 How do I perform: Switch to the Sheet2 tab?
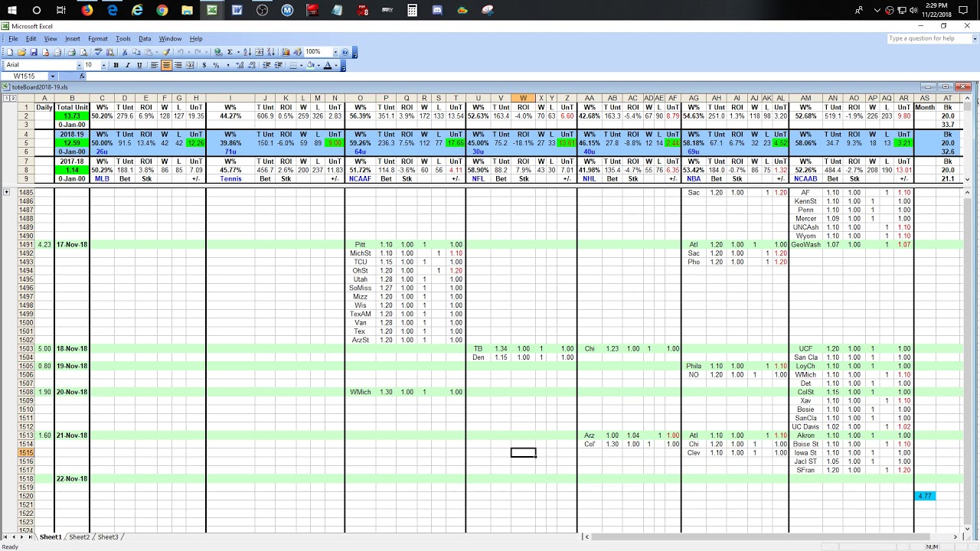click(x=80, y=537)
